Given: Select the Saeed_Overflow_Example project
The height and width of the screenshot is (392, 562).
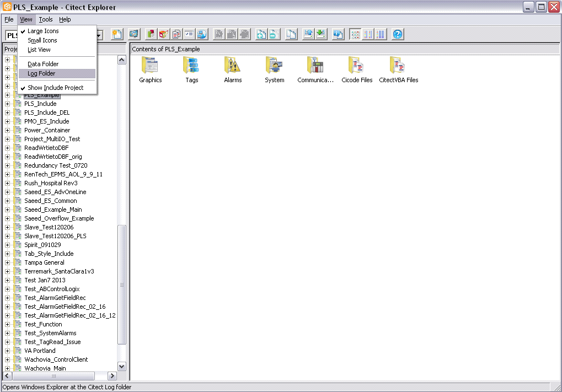Looking at the screenshot, I should [59, 218].
